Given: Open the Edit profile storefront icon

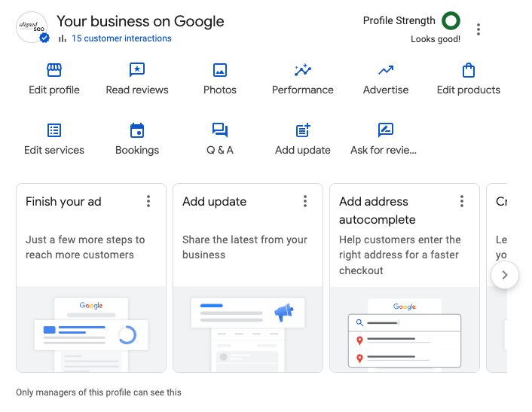Looking at the screenshot, I should (x=54, y=70).
